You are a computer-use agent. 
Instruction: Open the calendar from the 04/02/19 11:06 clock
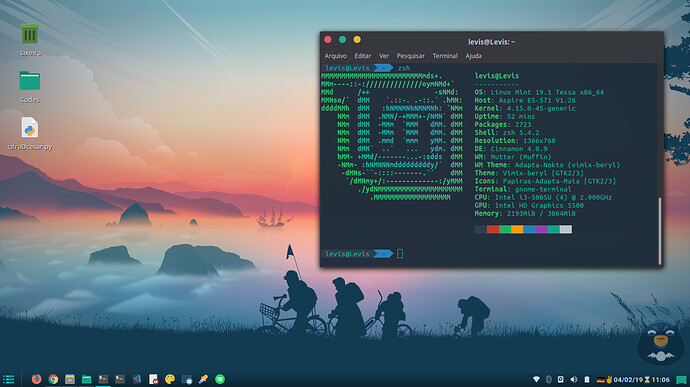click(x=641, y=380)
